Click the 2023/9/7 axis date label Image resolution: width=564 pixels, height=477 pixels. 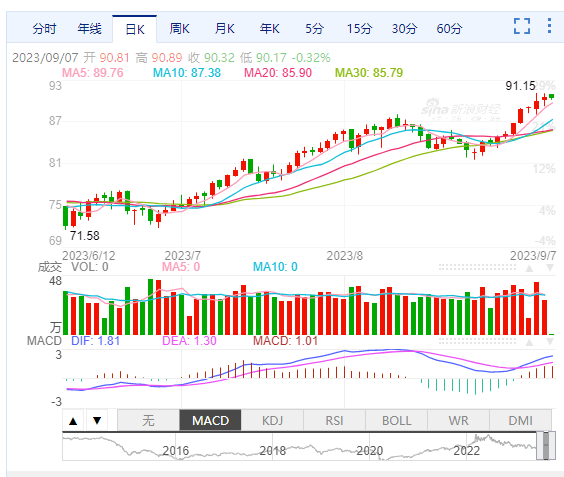(x=533, y=256)
